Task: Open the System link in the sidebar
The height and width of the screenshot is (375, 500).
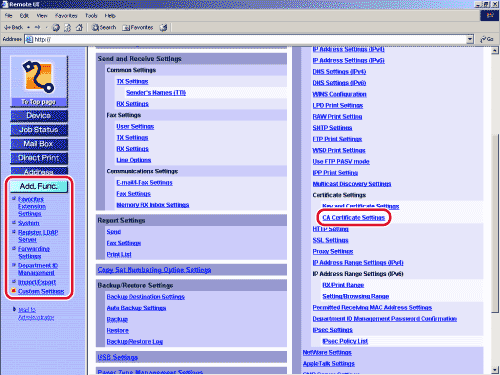Action: (x=29, y=223)
